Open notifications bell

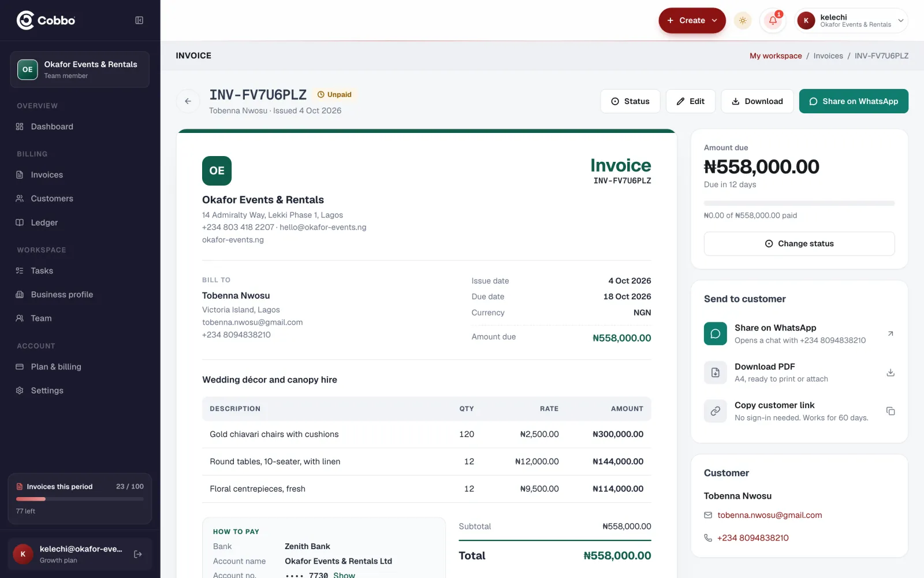[x=773, y=20]
